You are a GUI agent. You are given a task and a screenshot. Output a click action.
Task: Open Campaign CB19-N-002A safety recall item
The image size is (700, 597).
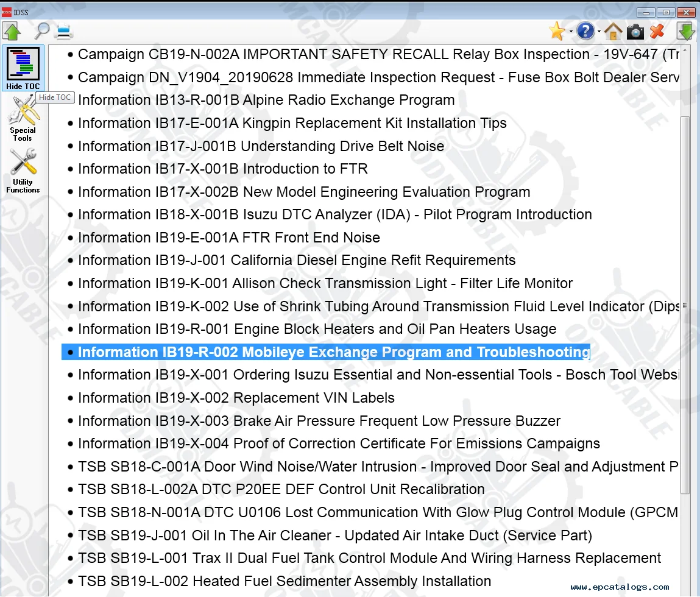pyautogui.click(x=378, y=54)
